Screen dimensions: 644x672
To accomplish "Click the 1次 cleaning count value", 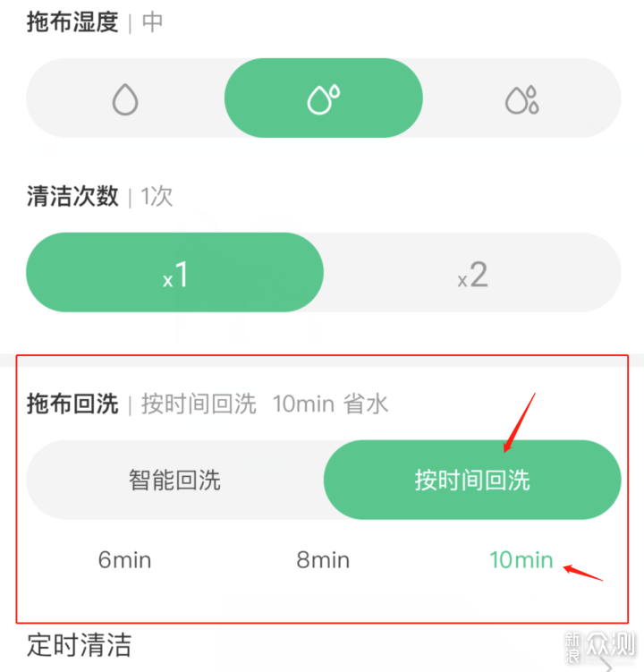I will coord(157,197).
